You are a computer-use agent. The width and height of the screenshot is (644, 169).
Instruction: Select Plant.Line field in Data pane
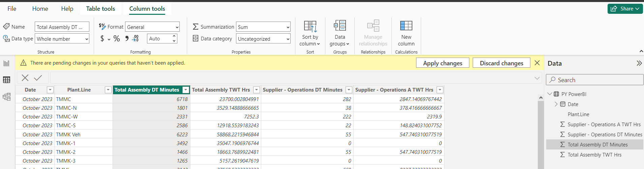(578, 114)
